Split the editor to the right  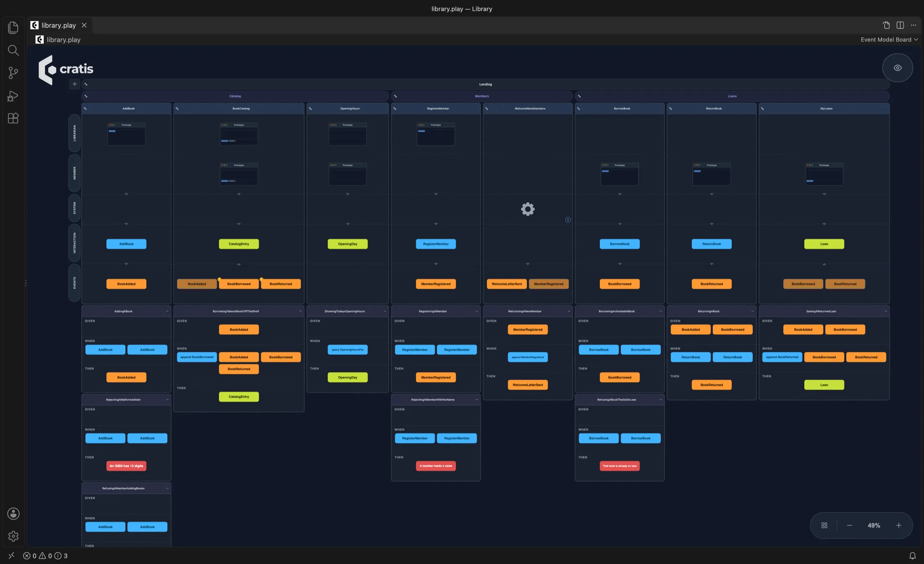[x=900, y=25]
